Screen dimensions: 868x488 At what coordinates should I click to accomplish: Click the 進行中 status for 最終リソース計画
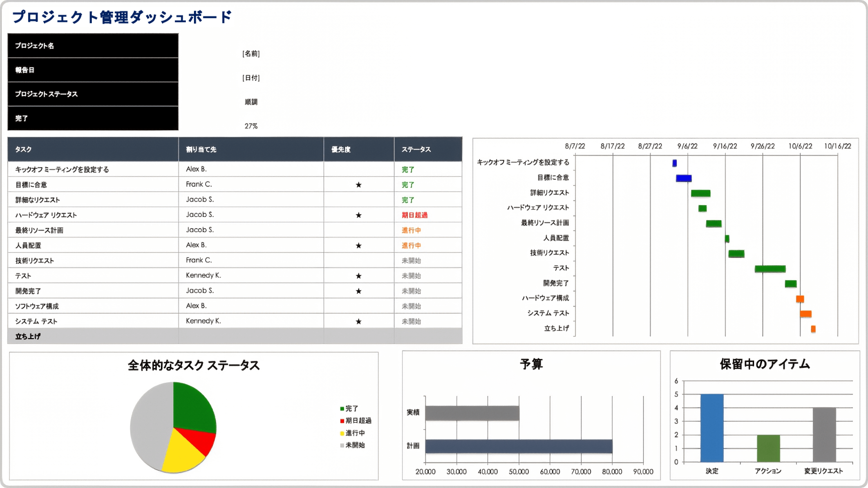(411, 230)
